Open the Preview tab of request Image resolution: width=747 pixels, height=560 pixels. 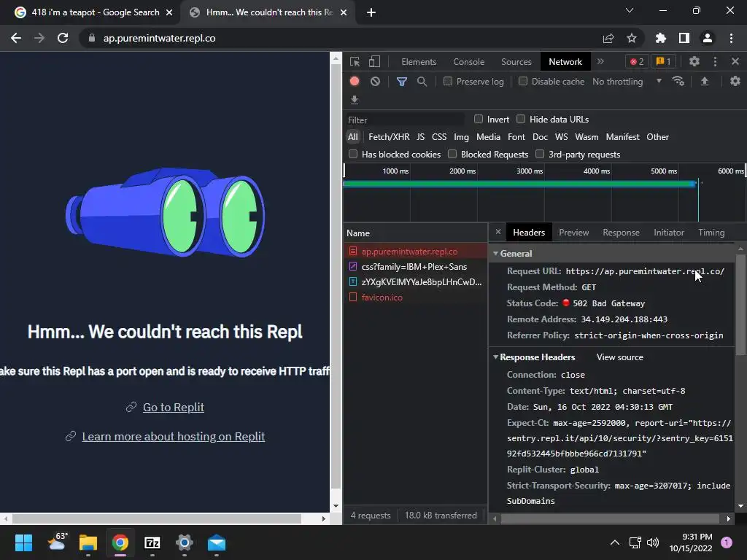(573, 233)
